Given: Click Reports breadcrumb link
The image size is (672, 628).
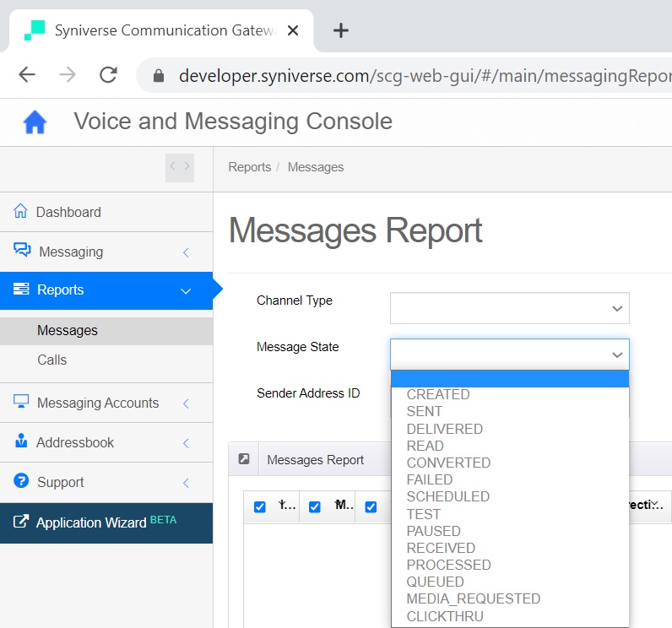Looking at the screenshot, I should [249, 166].
